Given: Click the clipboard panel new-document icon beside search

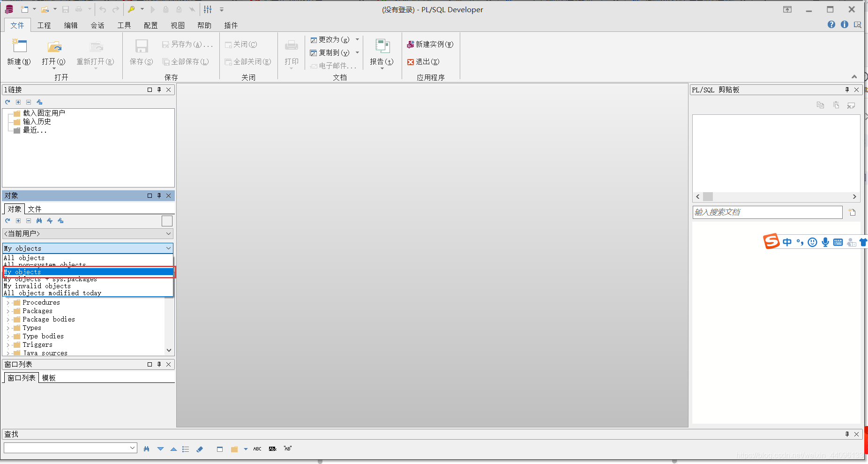Looking at the screenshot, I should pyautogui.click(x=852, y=212).
